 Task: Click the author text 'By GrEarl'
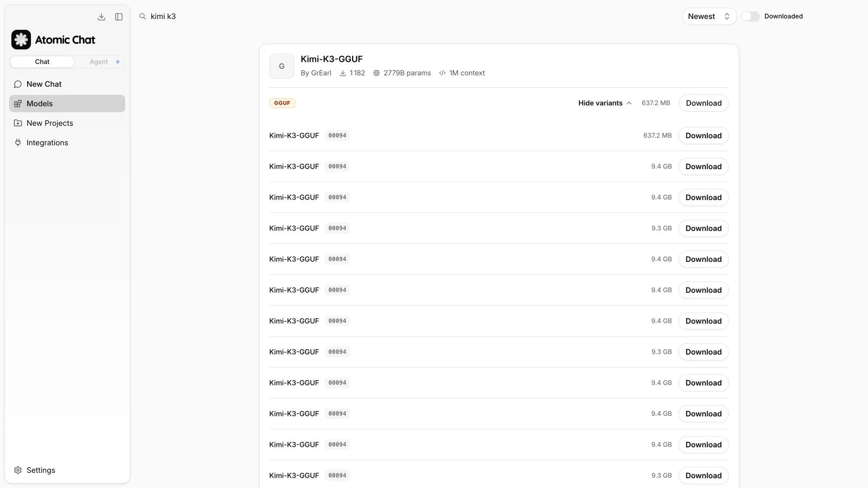pyautogui.click(x=316, y=73)
